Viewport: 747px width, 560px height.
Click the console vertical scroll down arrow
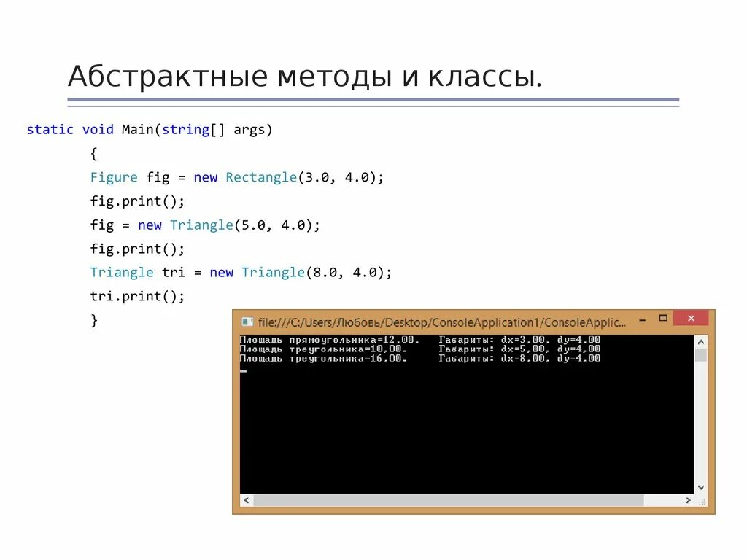[701, 488]
